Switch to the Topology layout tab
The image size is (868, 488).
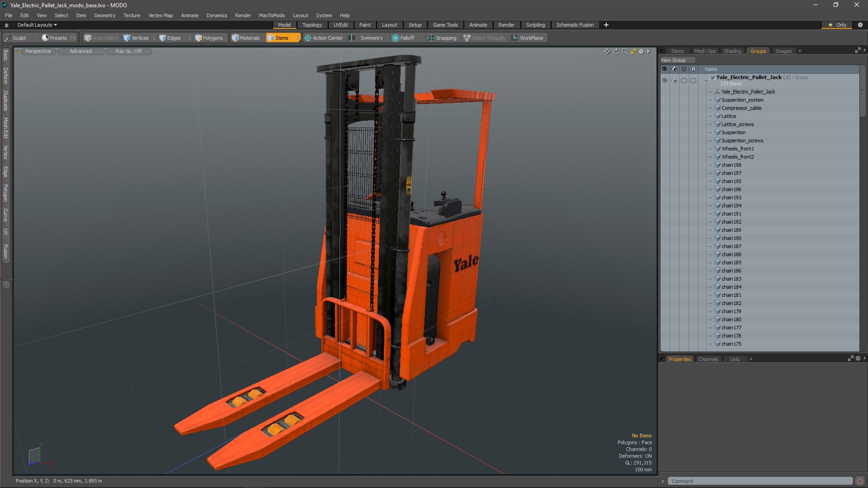[x=312, y=25]
